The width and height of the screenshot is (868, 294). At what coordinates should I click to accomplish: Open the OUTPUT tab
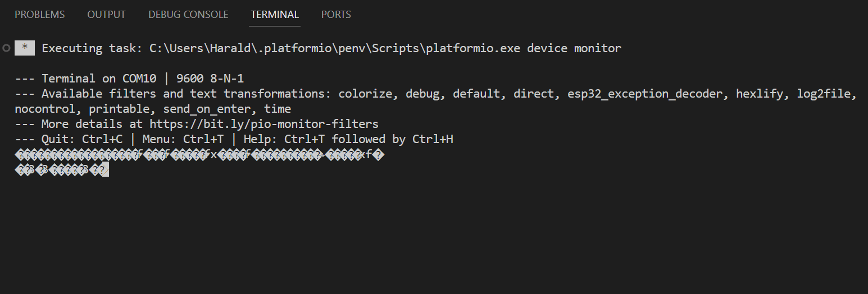pyautogui.click(x=106, y=15)
